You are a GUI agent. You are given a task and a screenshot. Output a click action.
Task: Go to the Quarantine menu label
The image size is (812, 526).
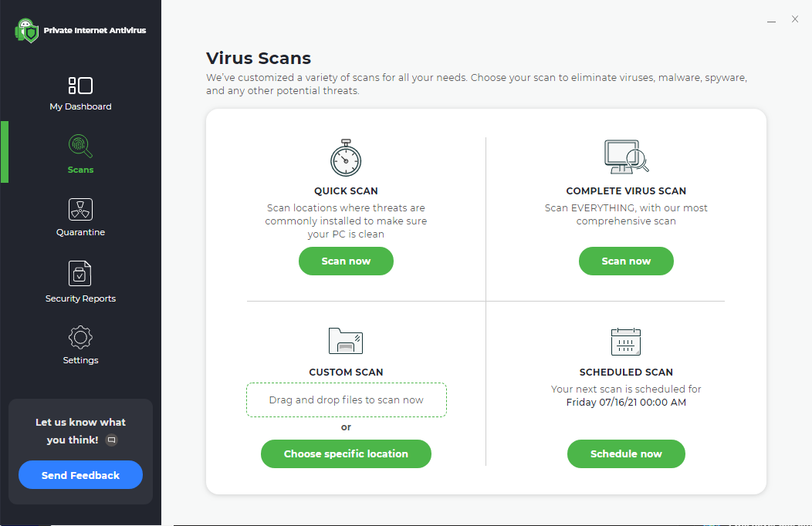coord(80,232)
